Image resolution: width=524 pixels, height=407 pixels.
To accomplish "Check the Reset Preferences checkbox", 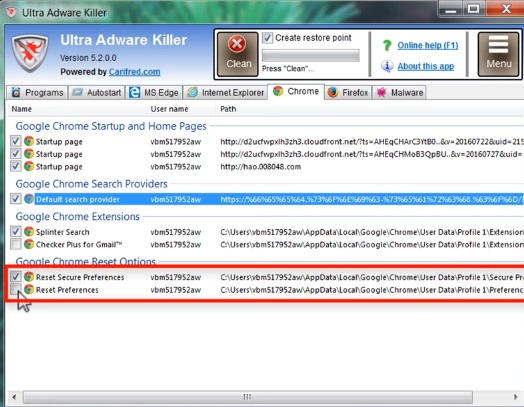I will (x=16, y=289).
